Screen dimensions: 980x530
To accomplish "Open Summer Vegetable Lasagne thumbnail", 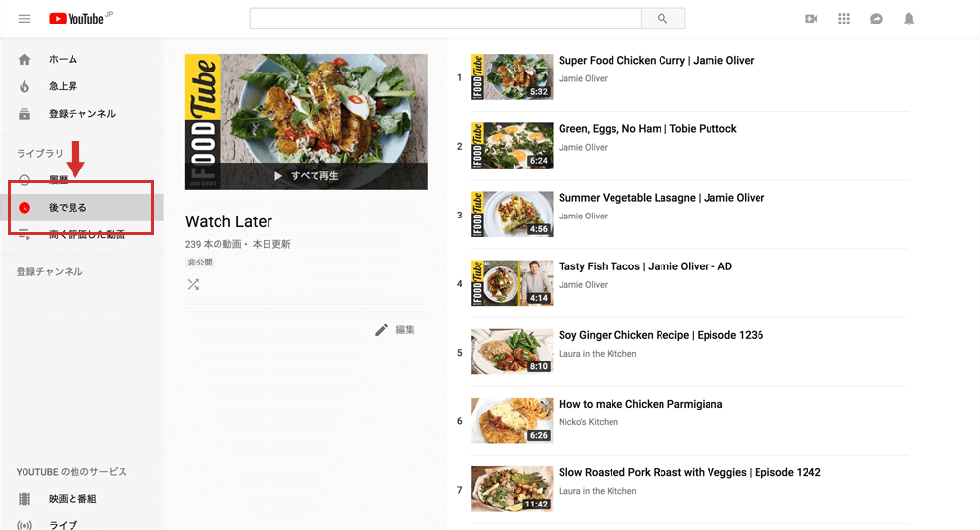I will tap(512, 215).
